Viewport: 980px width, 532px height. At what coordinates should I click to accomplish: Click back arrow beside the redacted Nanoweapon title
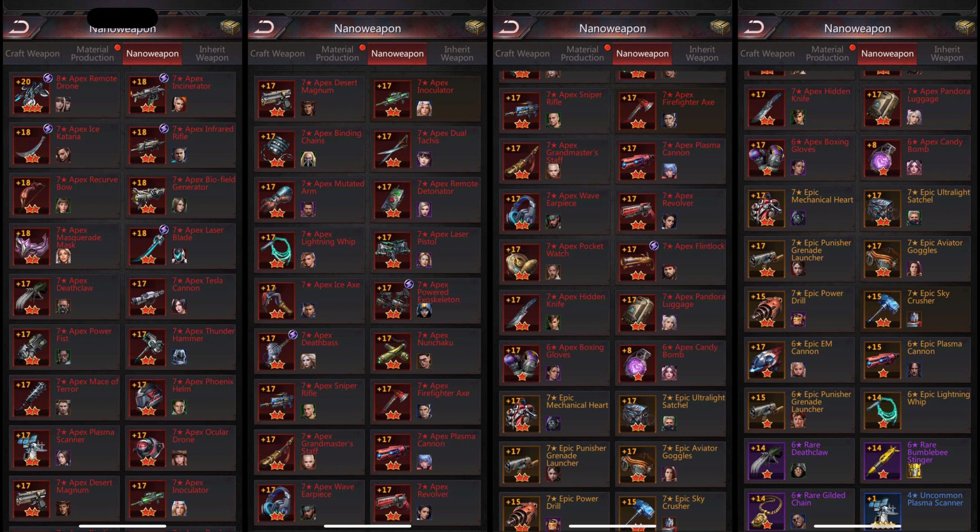pyautogui.click(x=20, y=27)
